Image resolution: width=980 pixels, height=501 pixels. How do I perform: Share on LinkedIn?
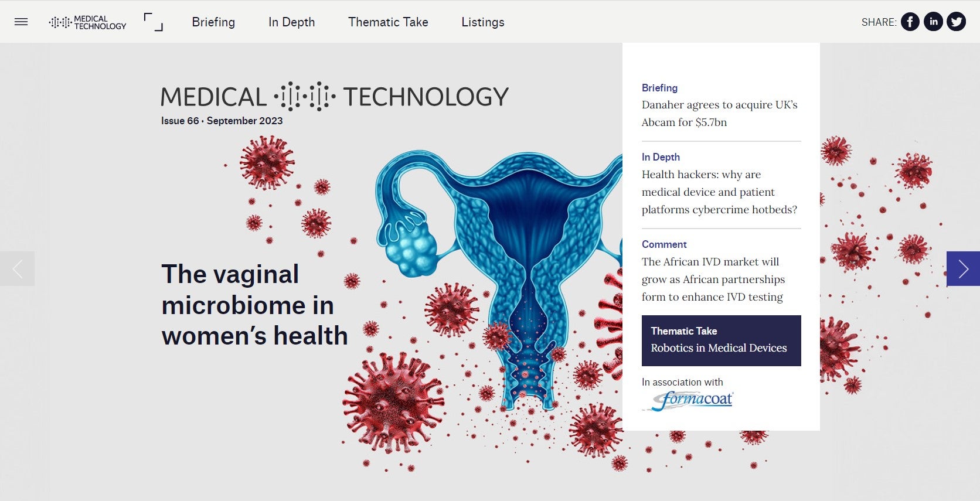click(x=933, y=22)
